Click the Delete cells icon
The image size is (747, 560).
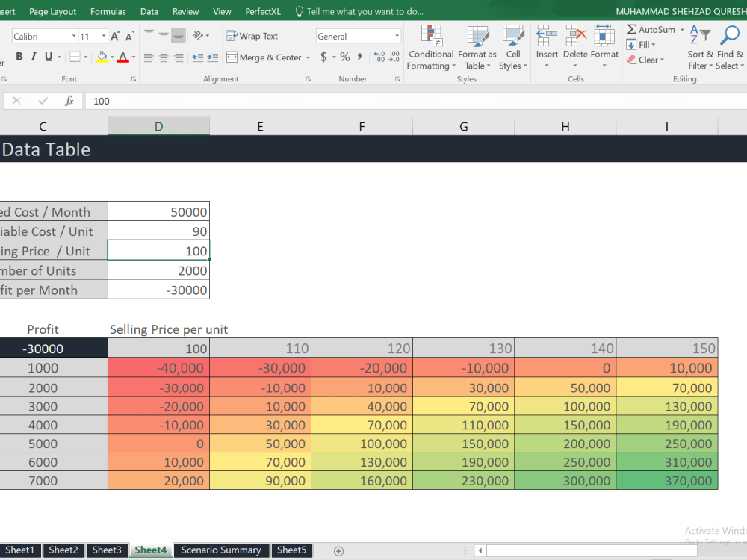pos(575,36)
